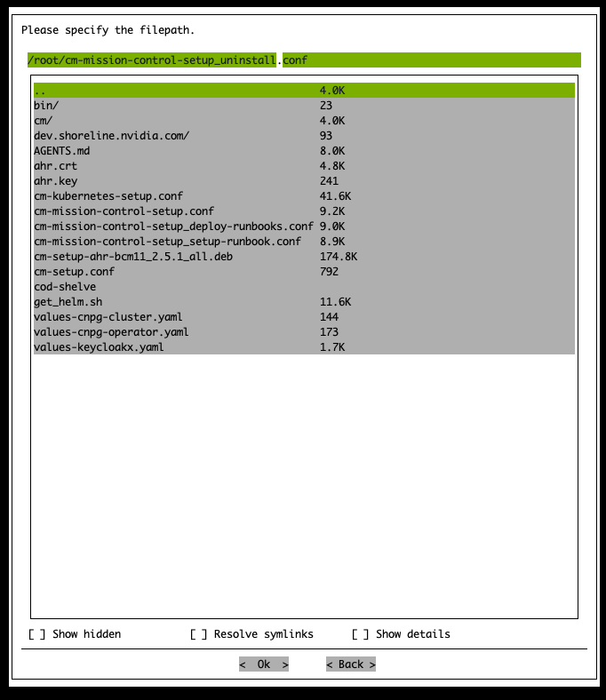Select cm-setup-ahr-bcm11_2.5.1_all.deb package
The height and width of the screenshot is (700, 606).
point(304,257)
